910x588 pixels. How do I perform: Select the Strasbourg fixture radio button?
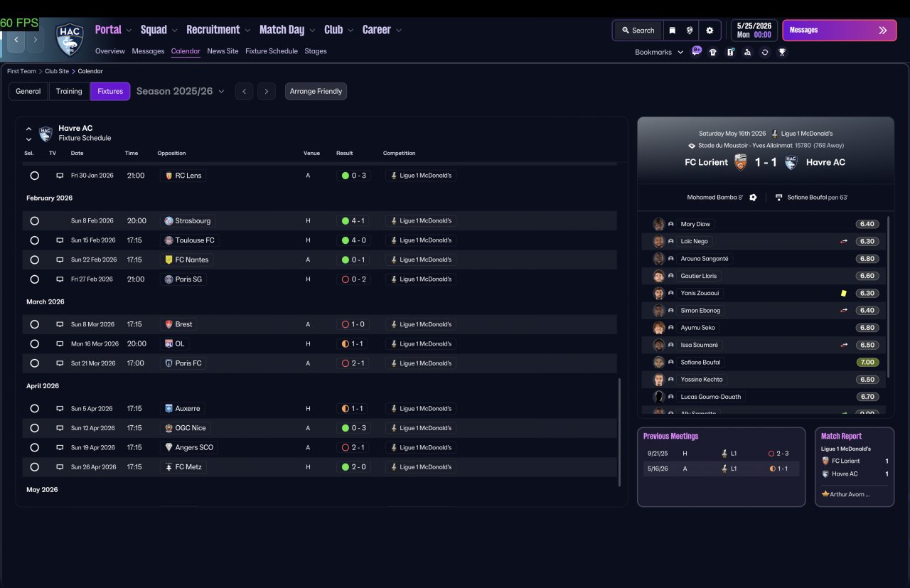tap(34, 221)
